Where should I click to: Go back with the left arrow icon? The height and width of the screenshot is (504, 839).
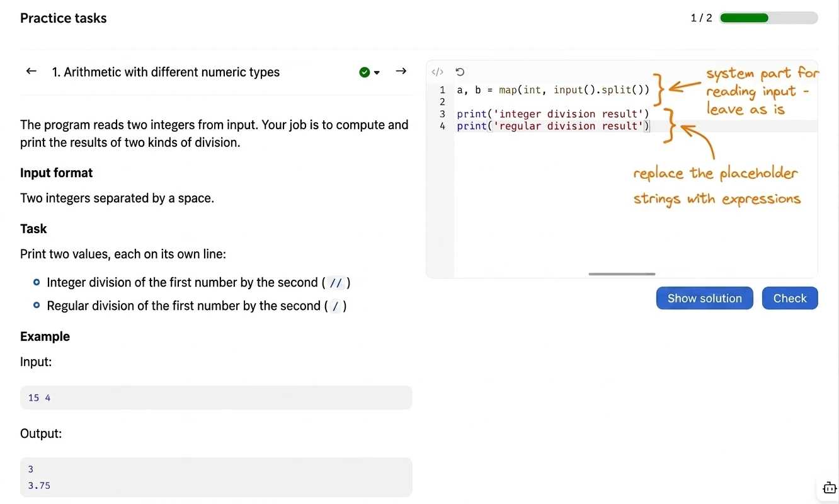pyautogui.click(x=31, y=71)
